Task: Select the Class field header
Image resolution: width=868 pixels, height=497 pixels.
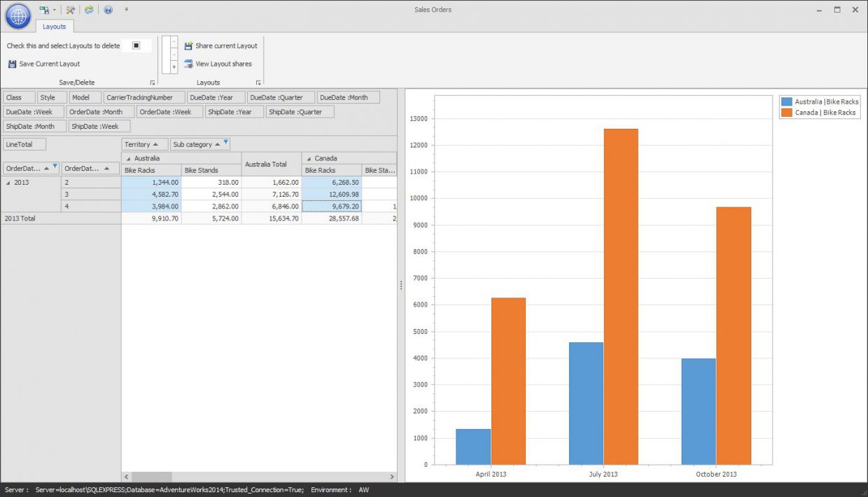Action: 19,97
